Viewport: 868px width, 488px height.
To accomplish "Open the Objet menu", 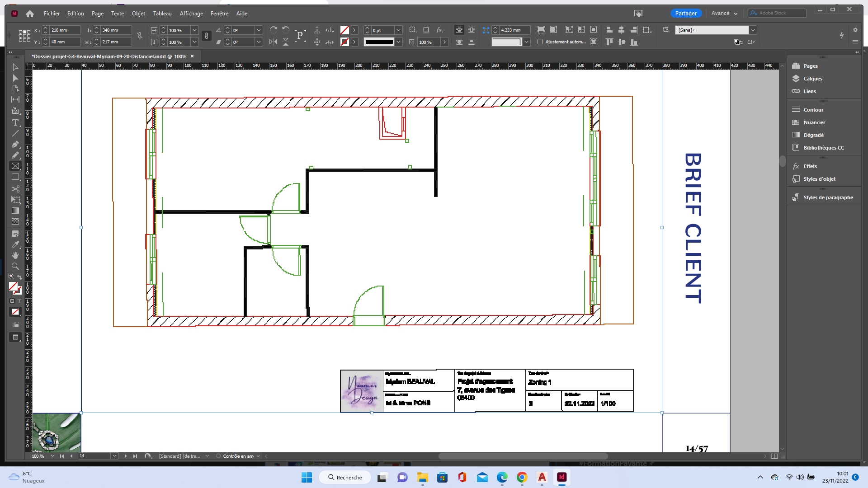I will [x=138, y=14].
